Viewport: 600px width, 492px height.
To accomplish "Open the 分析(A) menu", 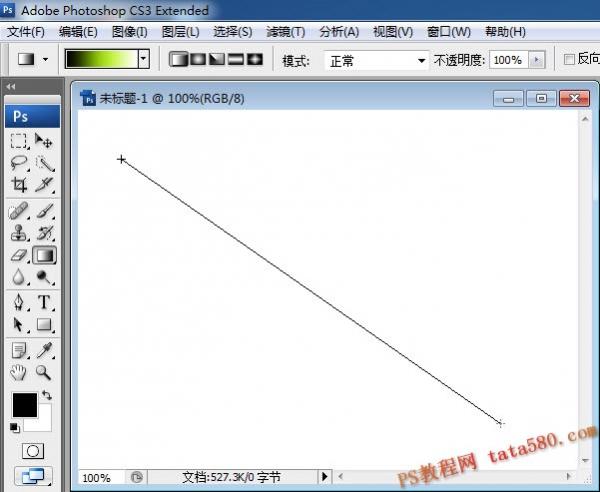I will tap(339, 32).
